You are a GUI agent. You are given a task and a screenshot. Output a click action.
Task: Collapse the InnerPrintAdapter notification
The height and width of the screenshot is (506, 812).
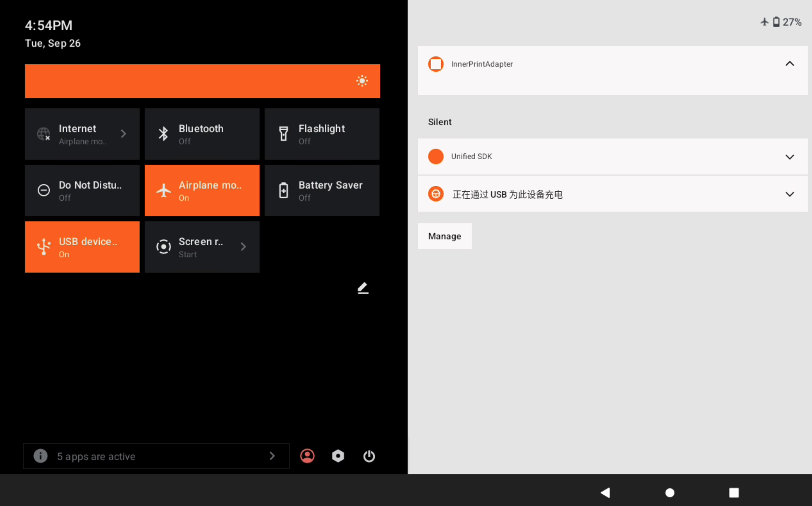pyautogui.click(x=790, y=64)
